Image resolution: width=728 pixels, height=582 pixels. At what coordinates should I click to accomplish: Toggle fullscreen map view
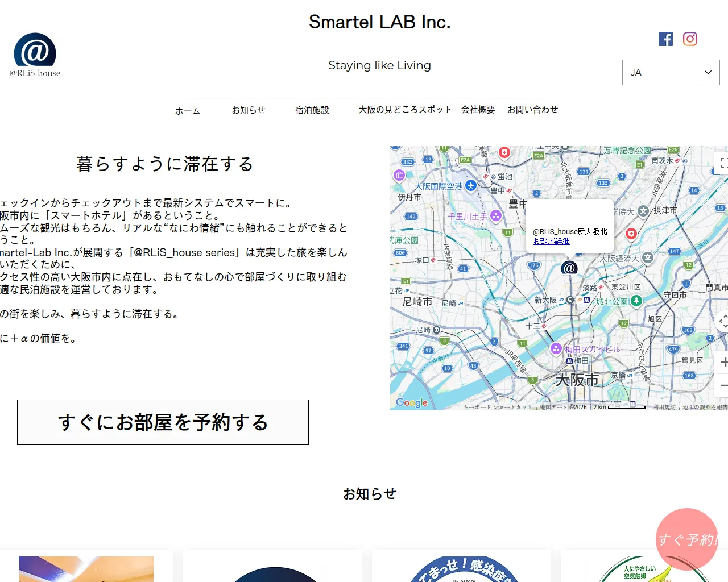pos(722,163)
